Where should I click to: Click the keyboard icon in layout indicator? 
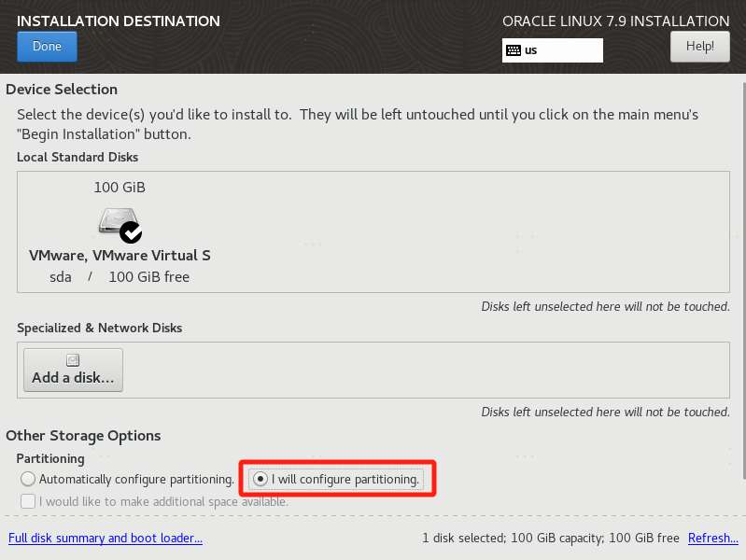[x=513, y=50]
